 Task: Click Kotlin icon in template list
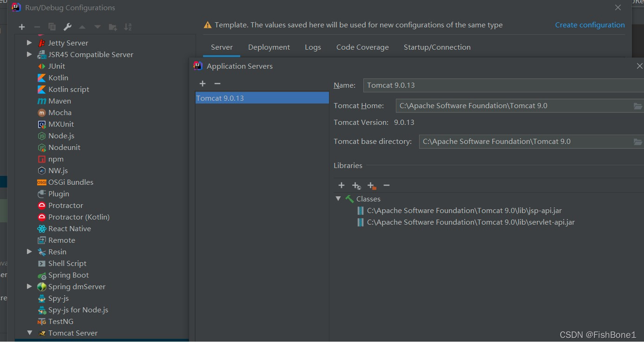(x=42, y=78)
